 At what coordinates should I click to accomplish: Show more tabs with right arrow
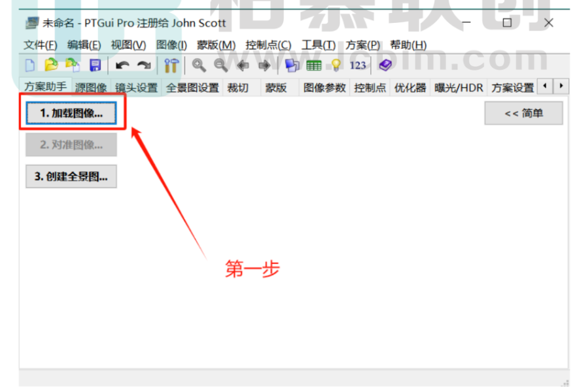coord(561,86)
